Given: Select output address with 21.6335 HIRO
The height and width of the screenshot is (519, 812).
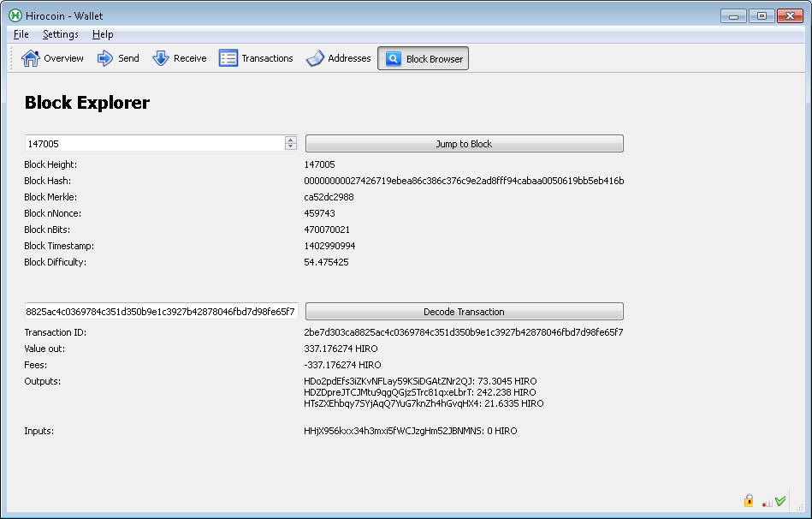Looking at the screenshot, I should (424, 403).
